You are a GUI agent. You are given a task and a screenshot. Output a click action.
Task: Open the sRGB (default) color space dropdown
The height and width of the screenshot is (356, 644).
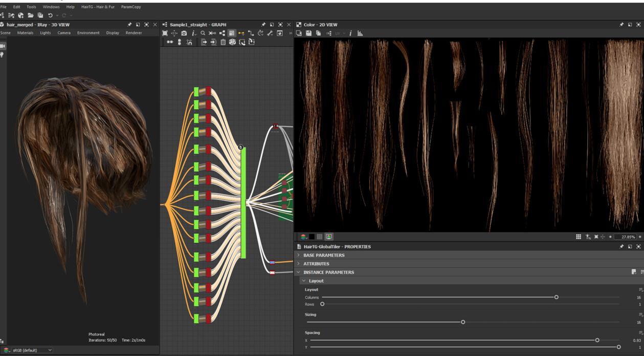(32, 350)
